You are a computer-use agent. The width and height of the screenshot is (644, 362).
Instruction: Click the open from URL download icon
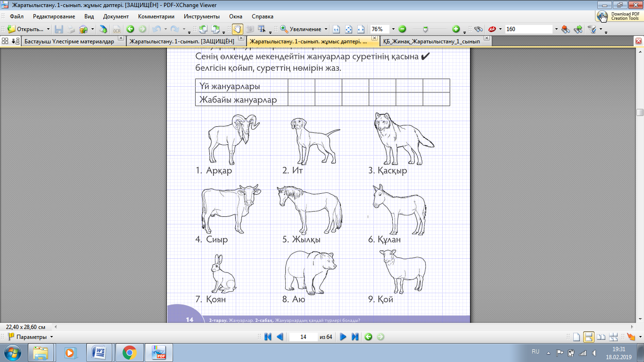click(x=103, y=29)
